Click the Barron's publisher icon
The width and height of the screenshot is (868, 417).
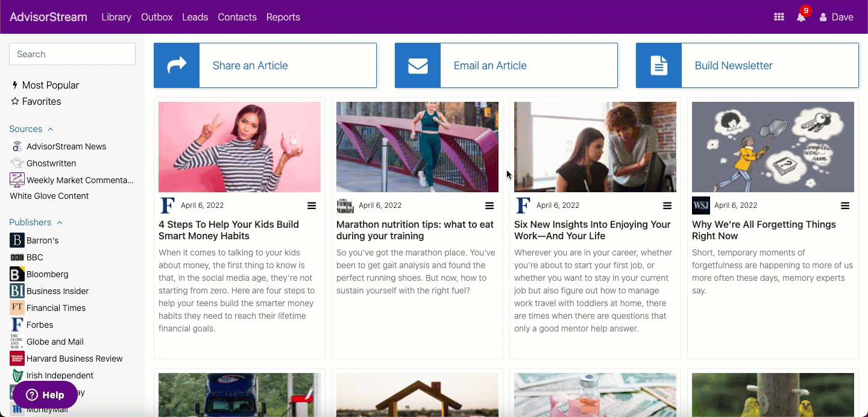(17, 240)
